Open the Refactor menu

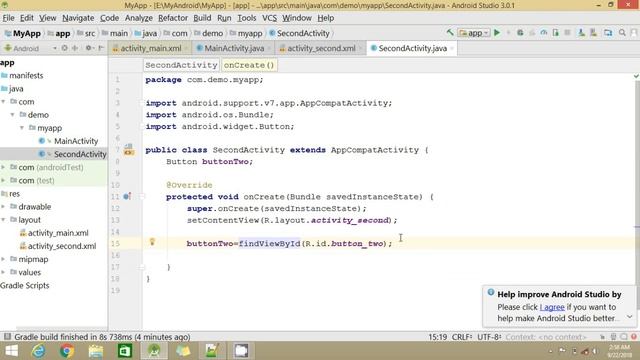click(x=173, y=18)
